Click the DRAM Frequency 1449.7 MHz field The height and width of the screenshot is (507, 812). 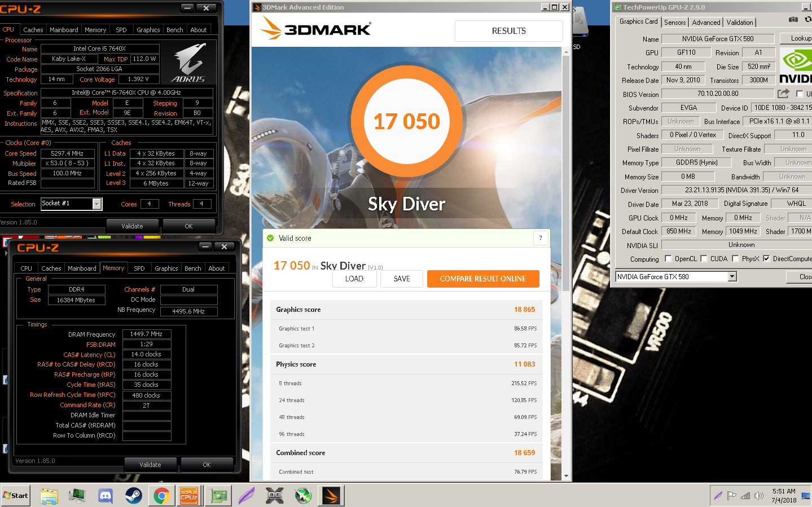click(147, 334)
